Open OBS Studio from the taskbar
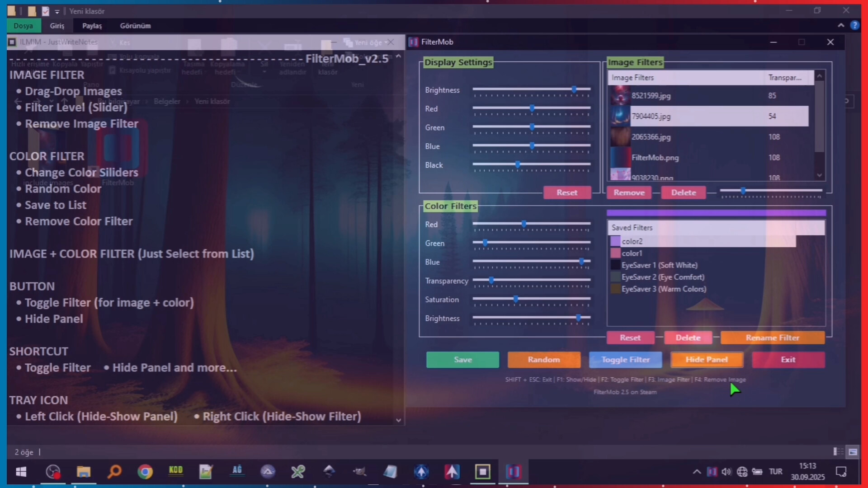 point(53,472)
